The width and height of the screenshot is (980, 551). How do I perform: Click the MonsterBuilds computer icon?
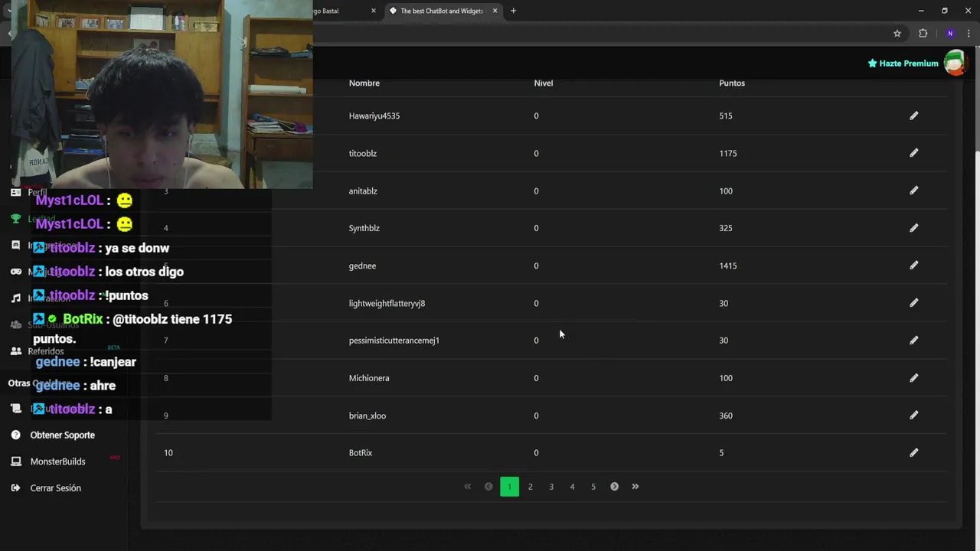click(x=15, y=461)
